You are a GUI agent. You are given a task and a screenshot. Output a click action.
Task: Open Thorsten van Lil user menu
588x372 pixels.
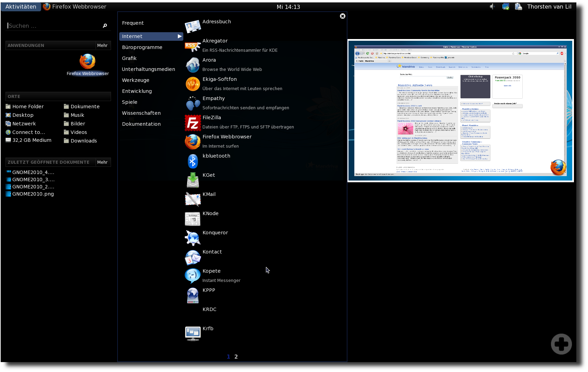[x=549, y=7]
